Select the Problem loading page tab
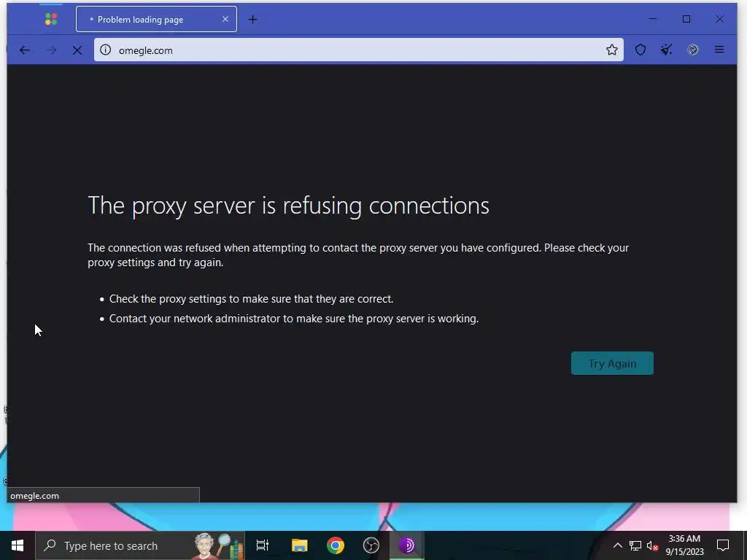Screen dimensions: 747x560 pyautogui.click(x=156, y=20)
